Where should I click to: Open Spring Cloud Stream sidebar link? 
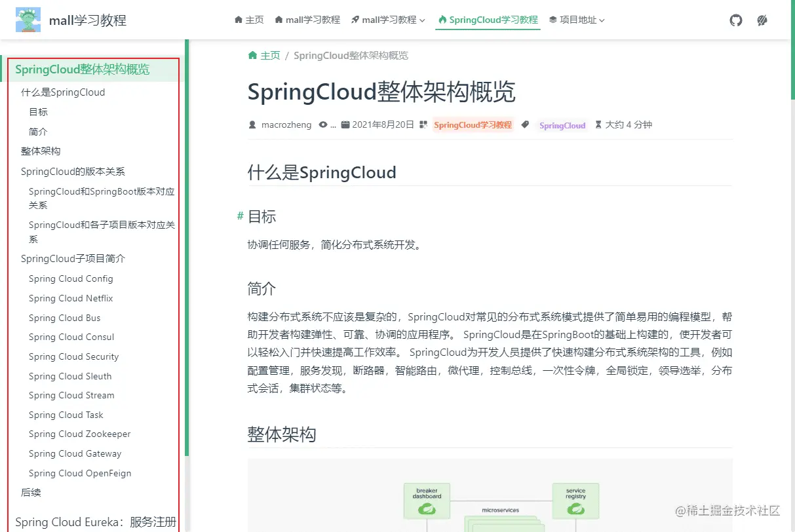71,395
